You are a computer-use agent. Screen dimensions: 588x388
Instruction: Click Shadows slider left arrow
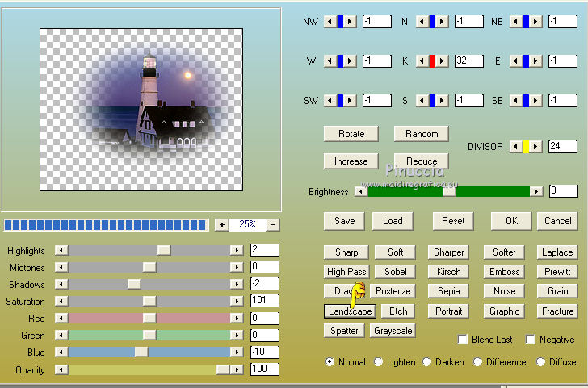click(x=61, y=284)
